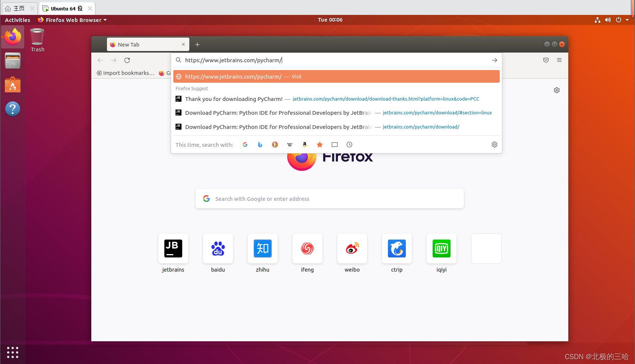Open the Firefox hamburger menu
Viewport: 635px width, 364px height.
coord(559,60)
